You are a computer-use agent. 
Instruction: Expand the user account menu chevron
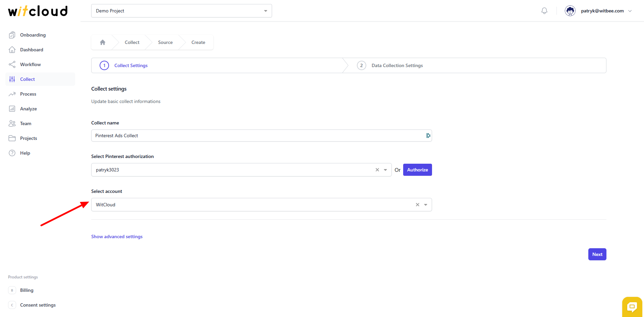630,11
